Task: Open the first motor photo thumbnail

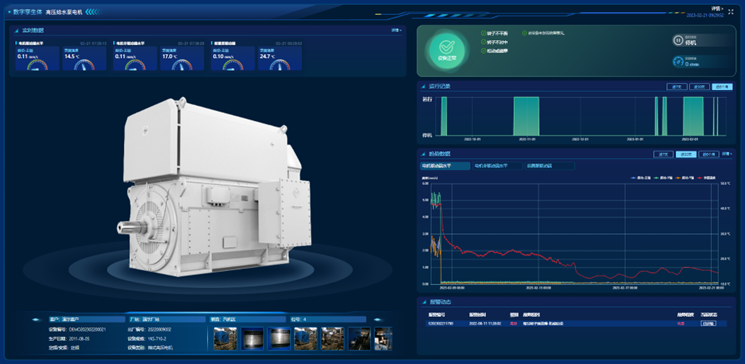Action: (x=225, y=338)
